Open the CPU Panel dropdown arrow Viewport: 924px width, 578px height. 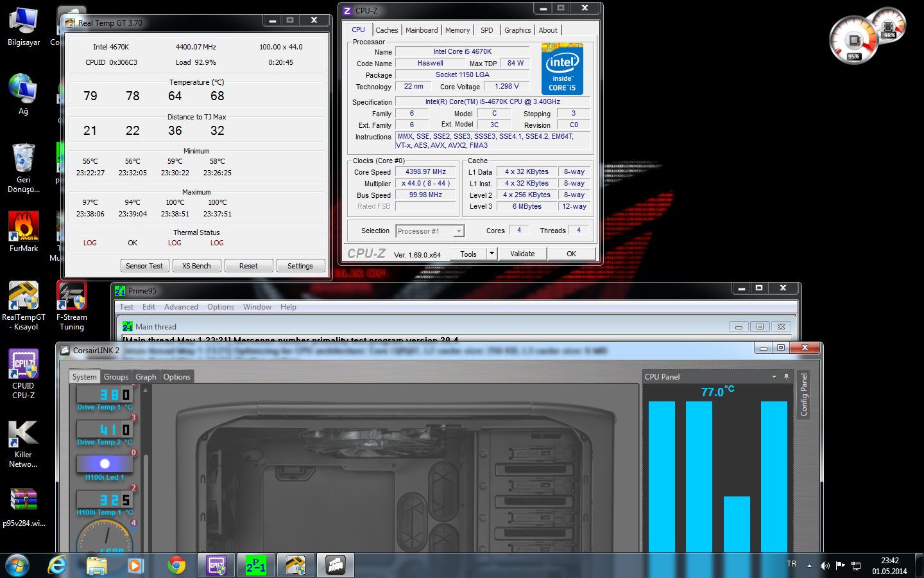pos(774,377)
